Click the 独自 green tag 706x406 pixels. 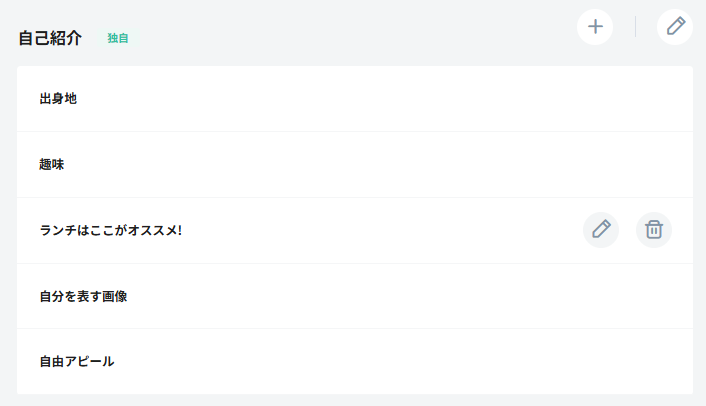tap(118, 39)
